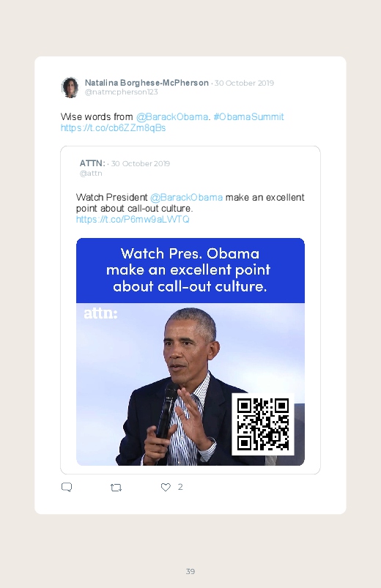Open the 30 October 2019 date of Natalina's tweet
Image resolution: width=381 pixels, height=588 pixels.
pos(244,83)
